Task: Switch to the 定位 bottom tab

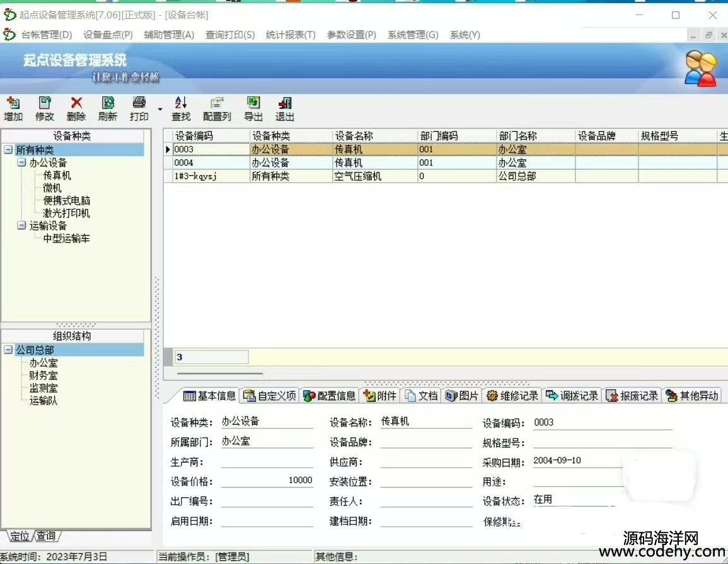Action: (20, 536)
